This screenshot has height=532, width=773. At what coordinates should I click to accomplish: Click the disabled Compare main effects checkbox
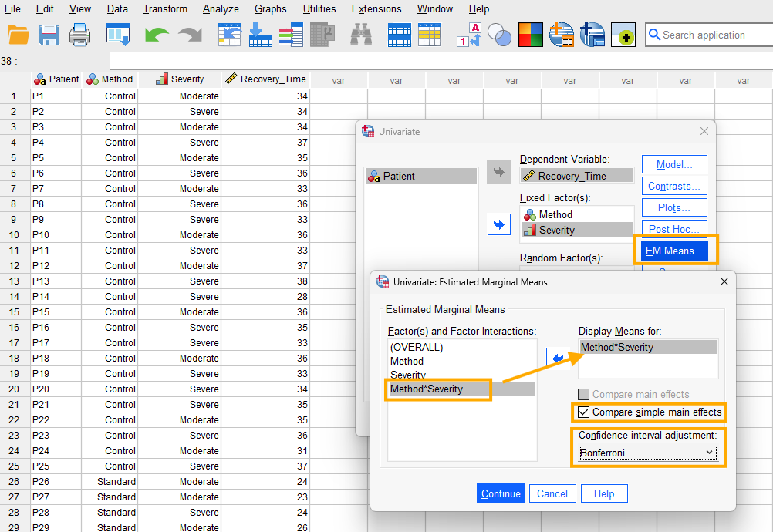coord(585,394)
